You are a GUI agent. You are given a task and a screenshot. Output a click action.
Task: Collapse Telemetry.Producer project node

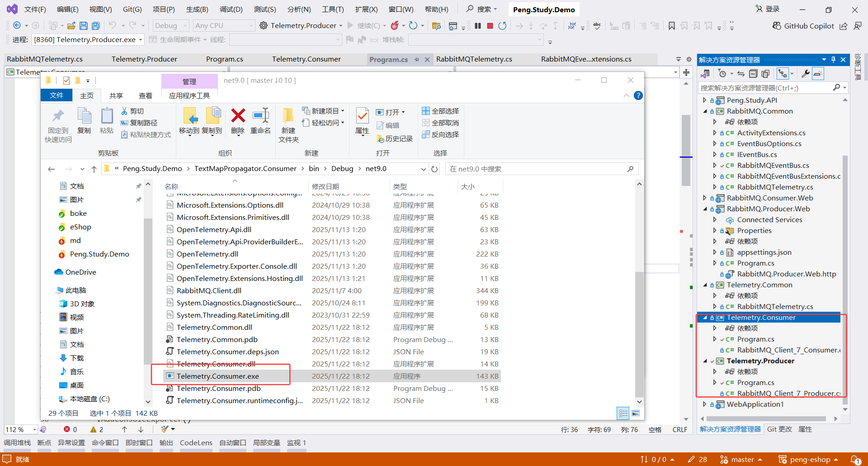pyautogui.click(x=705, y=361)
